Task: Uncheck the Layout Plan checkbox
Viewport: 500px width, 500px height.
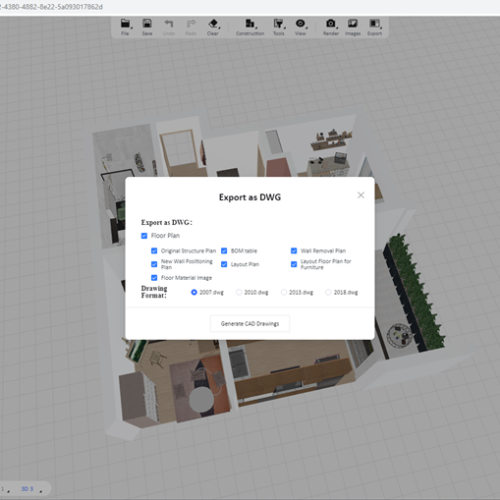Action: [224, 264]
